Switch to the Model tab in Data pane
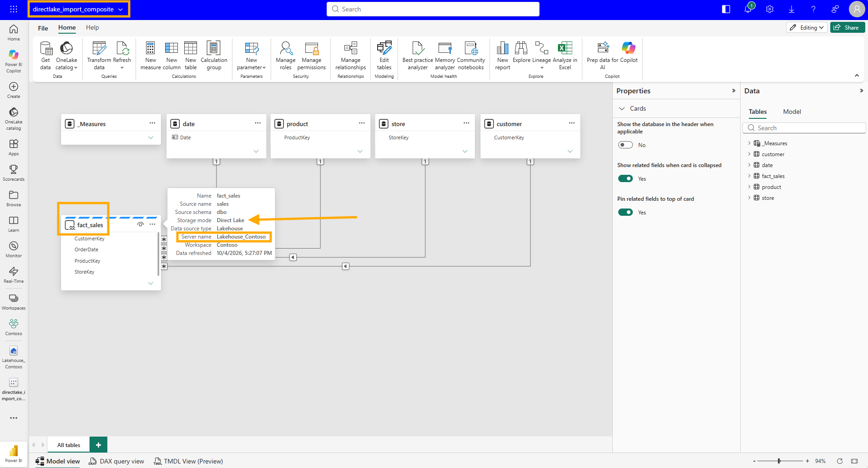Image resolution: width=868 pixels, height=468 pixels. 792,112
